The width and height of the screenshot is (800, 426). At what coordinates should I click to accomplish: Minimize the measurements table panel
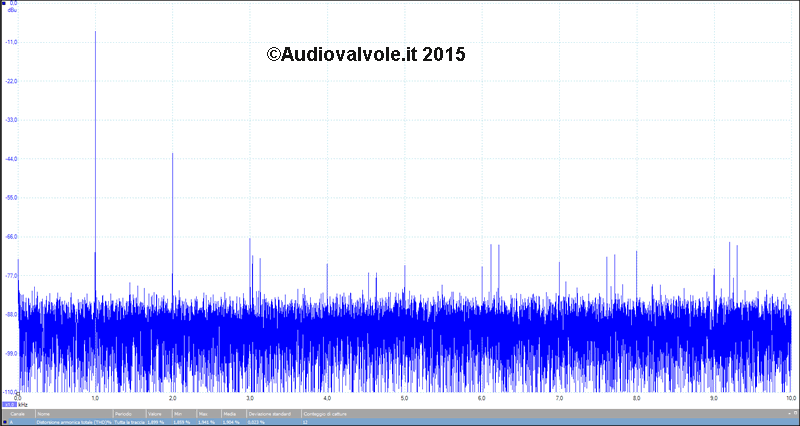(x=789, y=414)
